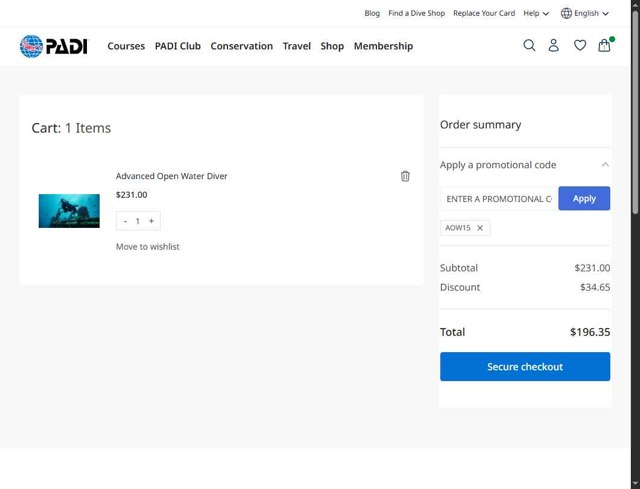The image size is (640, 489).
Task: Click the Order summary heading
Action: click(x=480, y=124)
